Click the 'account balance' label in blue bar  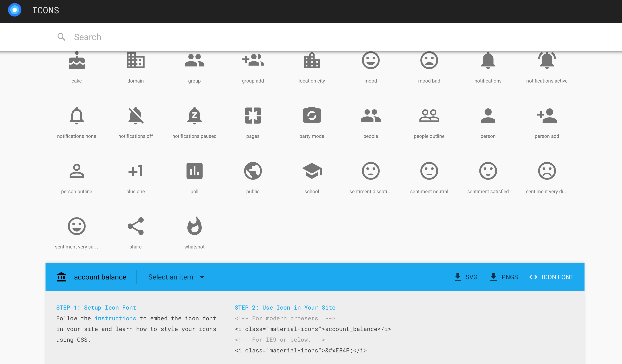pyautogui.click(x=100, y=277)
